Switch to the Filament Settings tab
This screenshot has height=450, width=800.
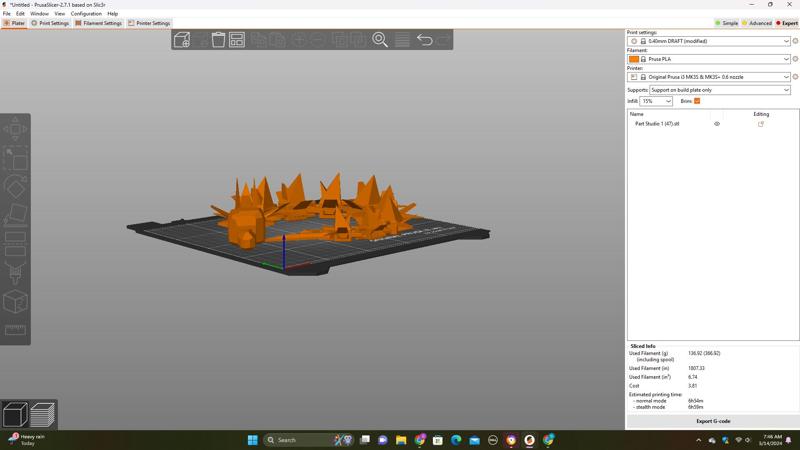coord(98,23)
